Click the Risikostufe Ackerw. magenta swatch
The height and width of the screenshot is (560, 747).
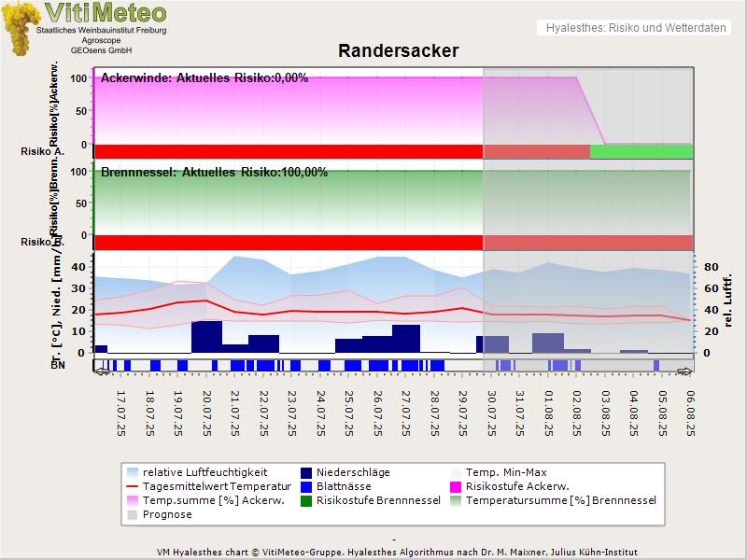click(x=457, y=486)
